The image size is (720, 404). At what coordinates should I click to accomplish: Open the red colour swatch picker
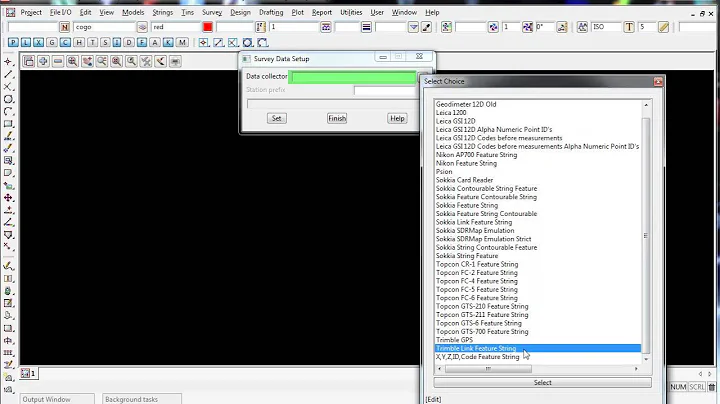click(x=208, y=27)
